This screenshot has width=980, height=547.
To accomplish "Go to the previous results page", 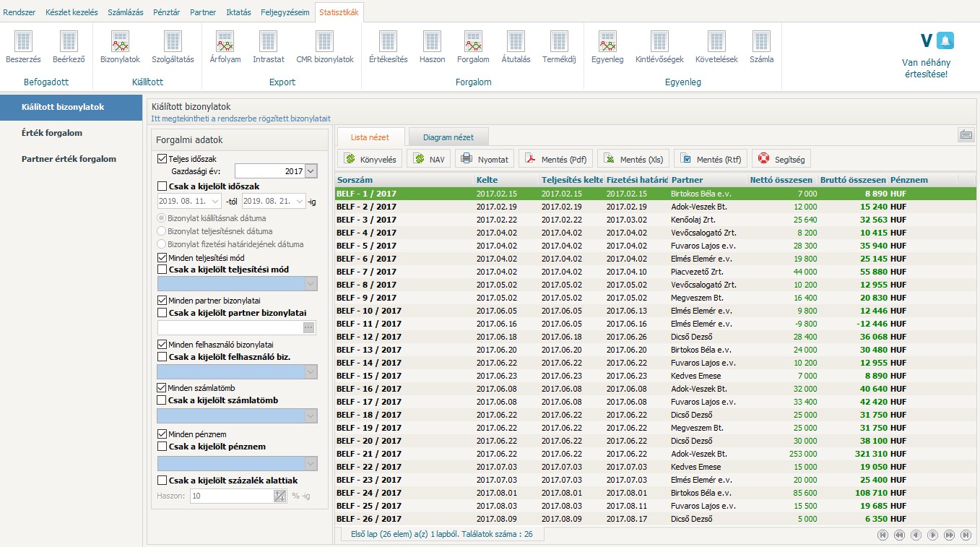I will [x=916, y=535].
